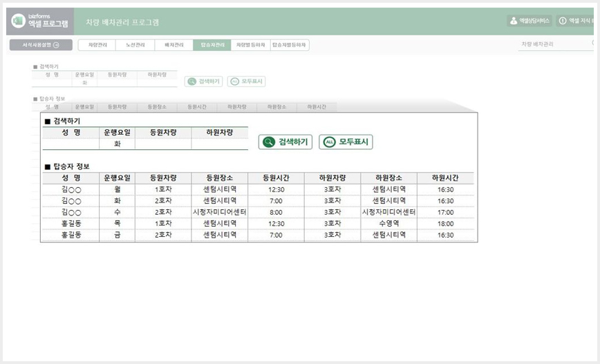The width and height of the screenshot is (600, 364).
Task: Click 3호차 in the 목 row
Action: pos(332,224)
